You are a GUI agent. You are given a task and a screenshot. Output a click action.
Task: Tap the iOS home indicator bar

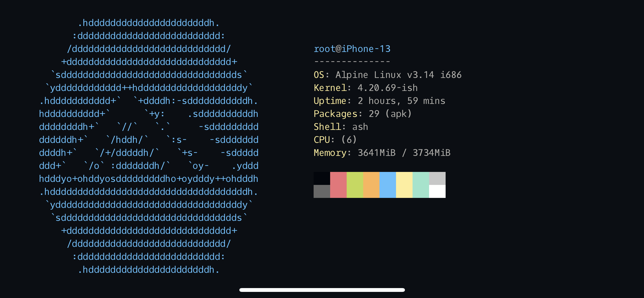coord(322,290)
